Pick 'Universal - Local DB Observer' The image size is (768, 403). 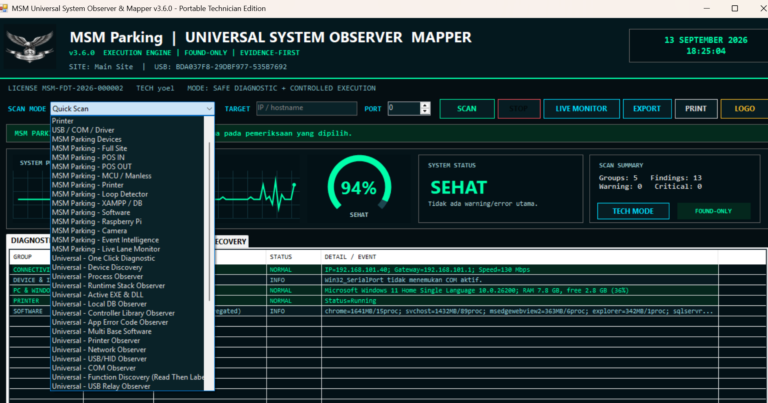99,304
